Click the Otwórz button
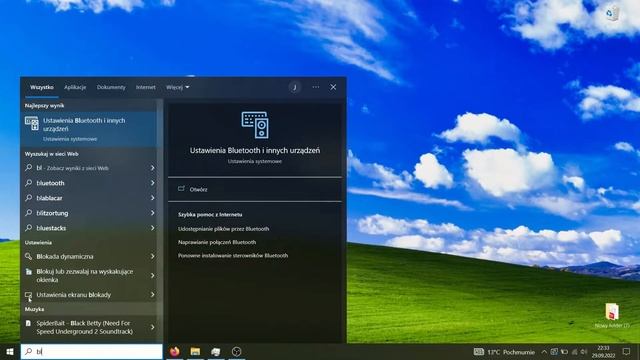This screenshot has height=360, width=640. click(255, 189)
